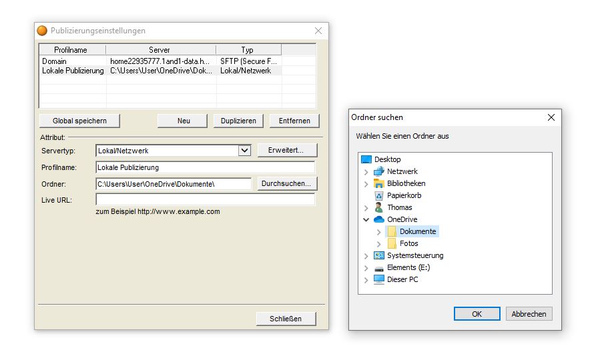596x364 pixels.
Task: Confirm folder selection with OK
Action: (477, 314)
